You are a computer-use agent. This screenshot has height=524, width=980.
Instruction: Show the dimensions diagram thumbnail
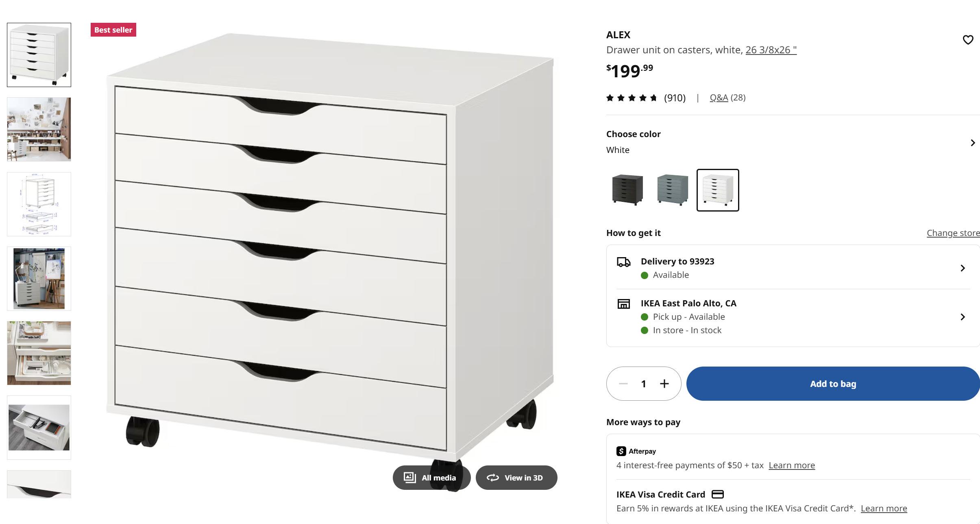39,204
